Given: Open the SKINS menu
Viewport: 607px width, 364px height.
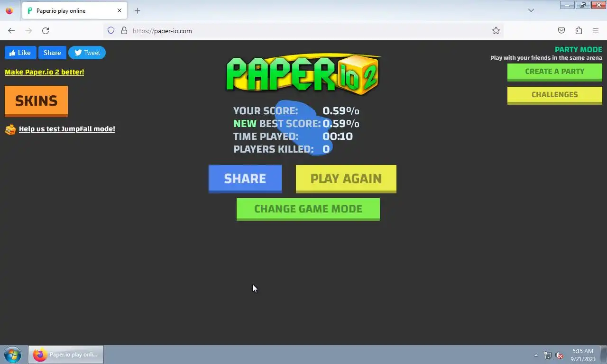Looking at the screenshot, I should pyautogui.click(x=36, y=101).
